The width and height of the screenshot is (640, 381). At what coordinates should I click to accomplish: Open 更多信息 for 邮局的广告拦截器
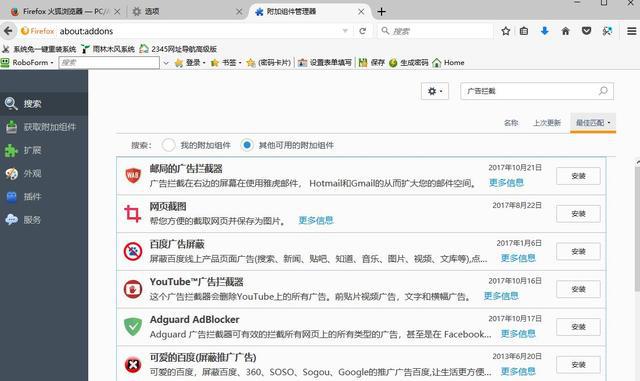[506, 183]
